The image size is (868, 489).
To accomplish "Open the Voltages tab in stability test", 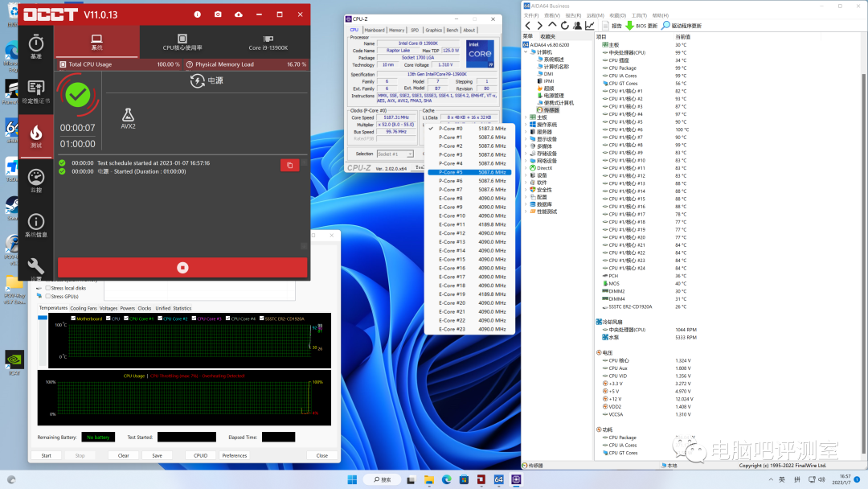I will pos(108,309).
